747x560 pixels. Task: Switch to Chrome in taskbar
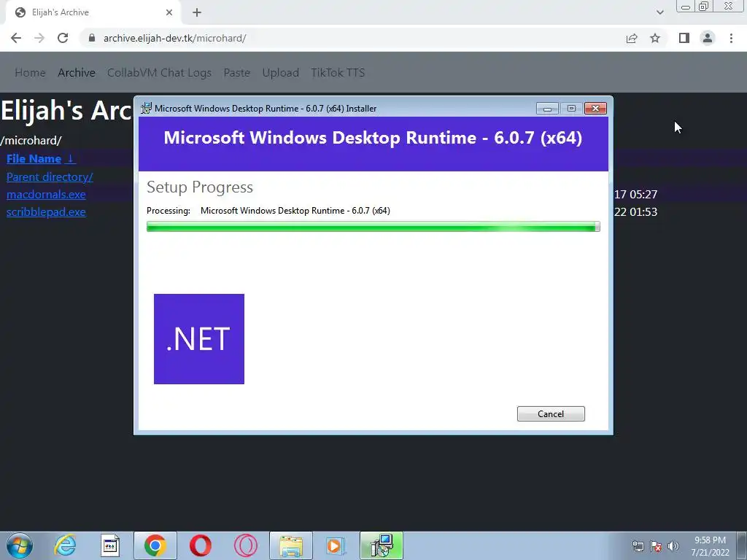[155, 545]
